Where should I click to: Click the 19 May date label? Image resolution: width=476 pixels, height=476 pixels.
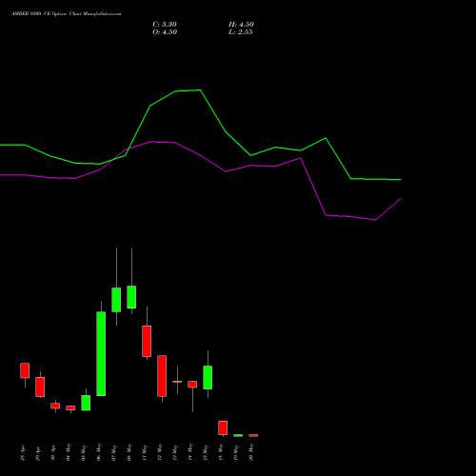pyautogui.click(x=236, y=452)
